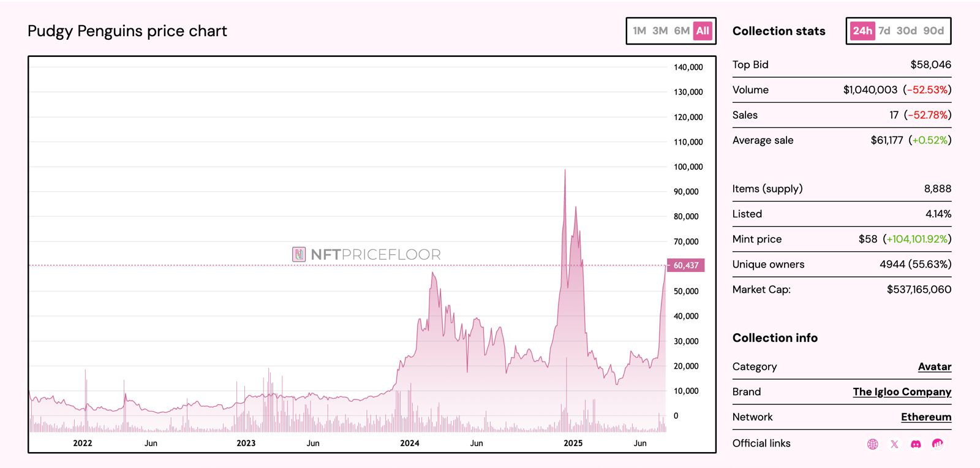Click the Listed percentage 4.14%

point(938,214)
